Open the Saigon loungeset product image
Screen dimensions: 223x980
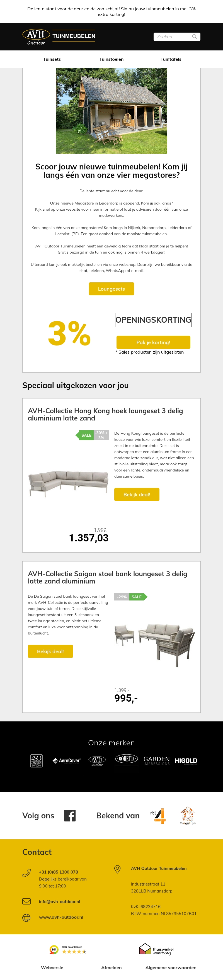coord(154,645)
